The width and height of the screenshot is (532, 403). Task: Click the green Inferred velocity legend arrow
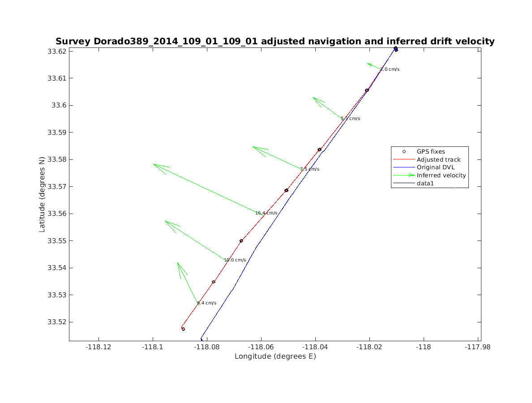coord(404,176)
